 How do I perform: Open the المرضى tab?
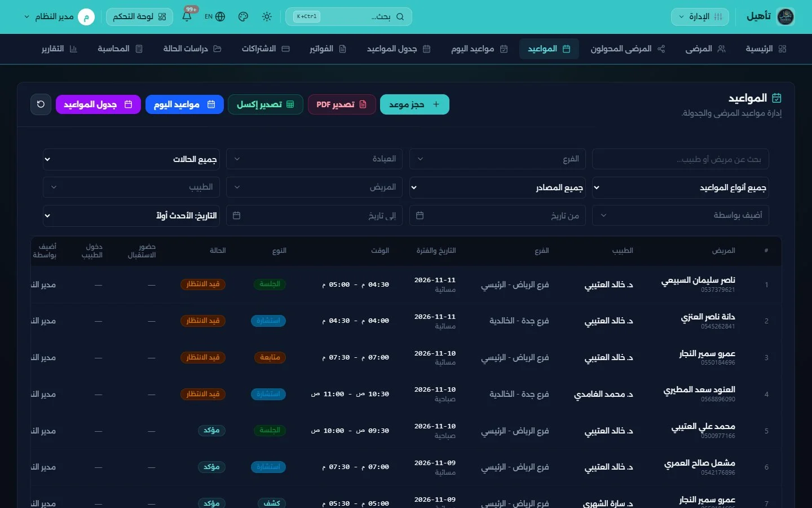click(705, 49)
